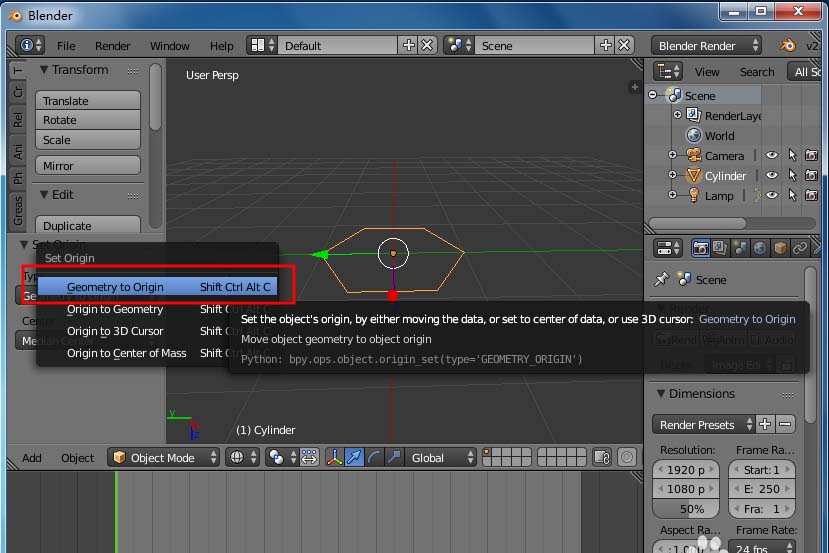Expand the Camera item in outliner
The image size is (829, 553).
pos(673,156)
